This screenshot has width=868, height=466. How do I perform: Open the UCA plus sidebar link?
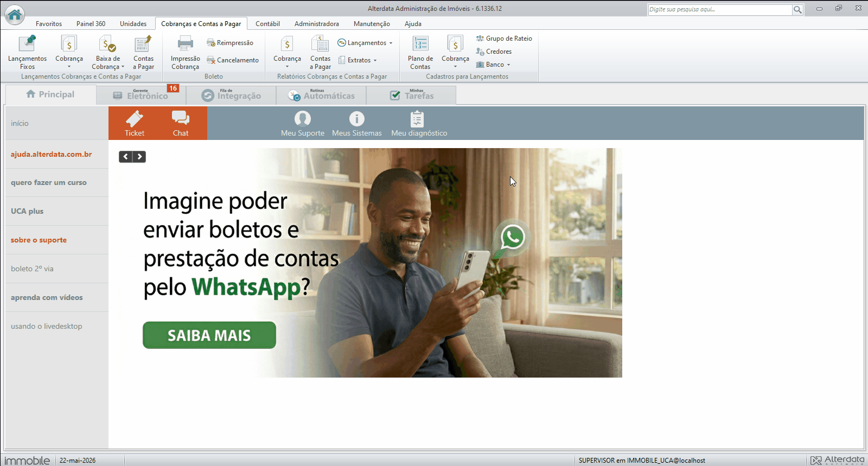click(x=27, y=211)
